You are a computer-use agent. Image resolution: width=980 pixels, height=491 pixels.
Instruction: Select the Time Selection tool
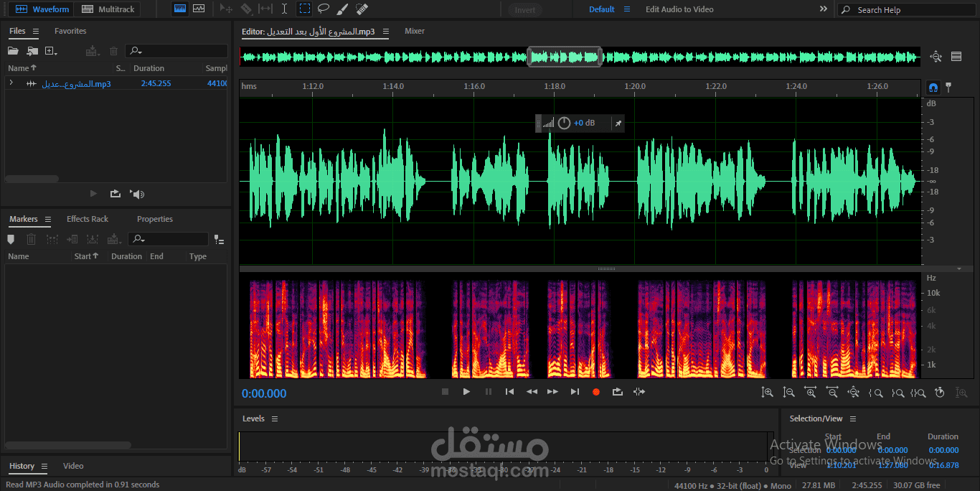pos(285,9)
